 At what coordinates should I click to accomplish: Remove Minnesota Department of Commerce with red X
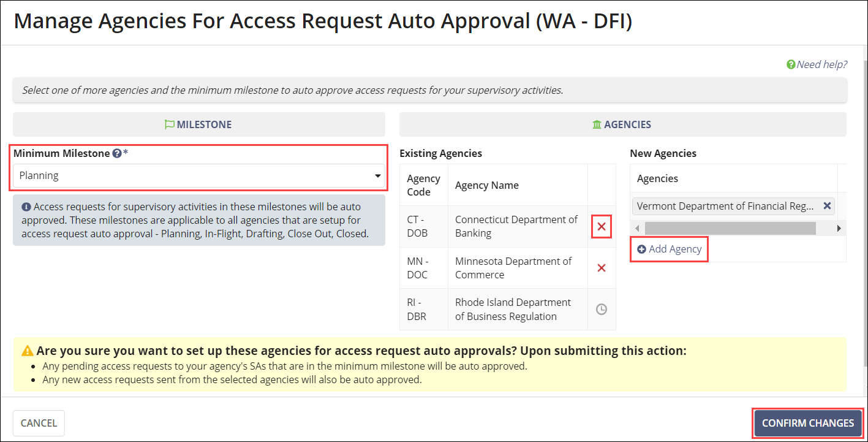601,267
